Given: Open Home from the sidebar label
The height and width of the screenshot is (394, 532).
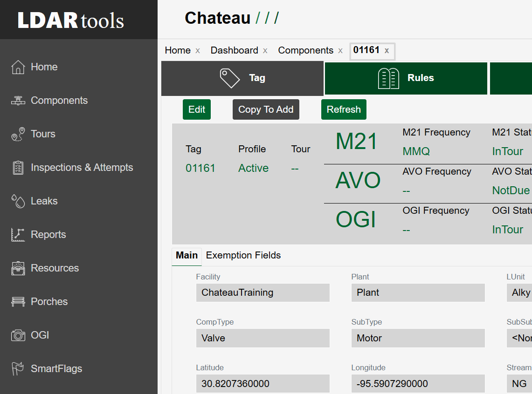Looking at the screenshot, I should pos(44,67).
